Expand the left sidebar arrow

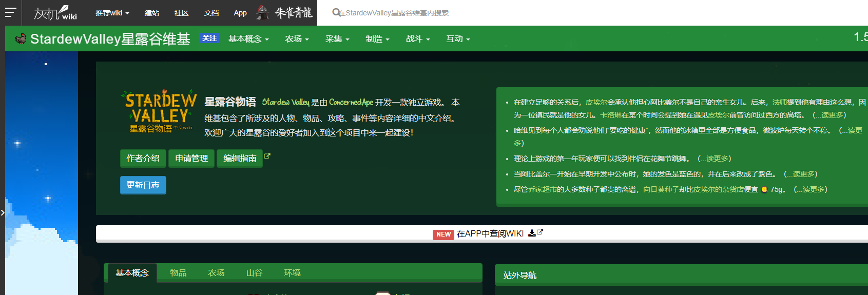[3, 212]
